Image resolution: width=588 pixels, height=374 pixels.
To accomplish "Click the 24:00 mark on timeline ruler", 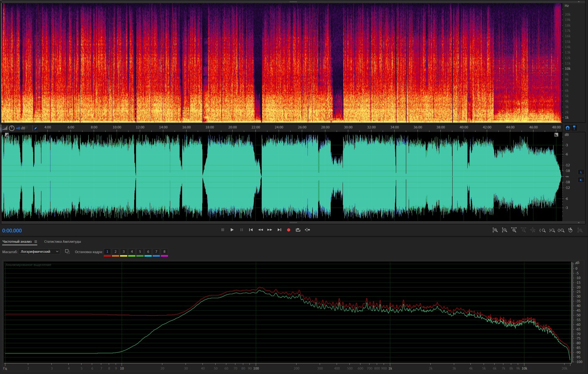I will tap(279, 127).
